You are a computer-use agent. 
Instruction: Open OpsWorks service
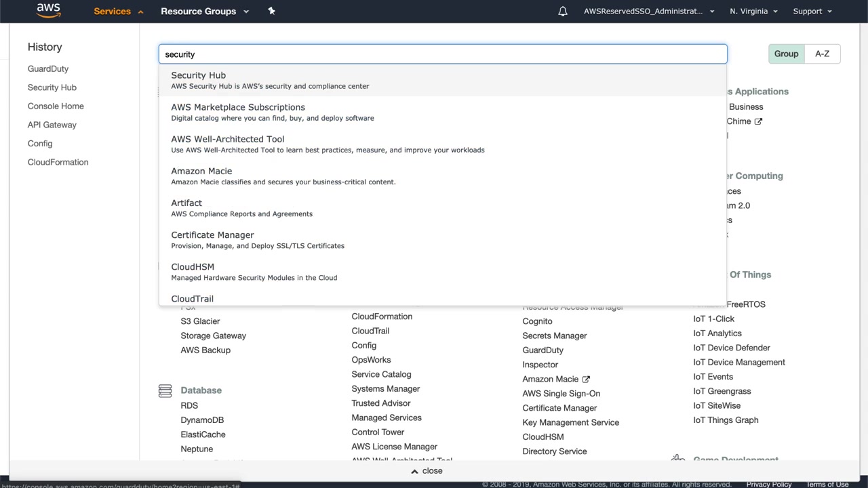(x=371, y=360)
